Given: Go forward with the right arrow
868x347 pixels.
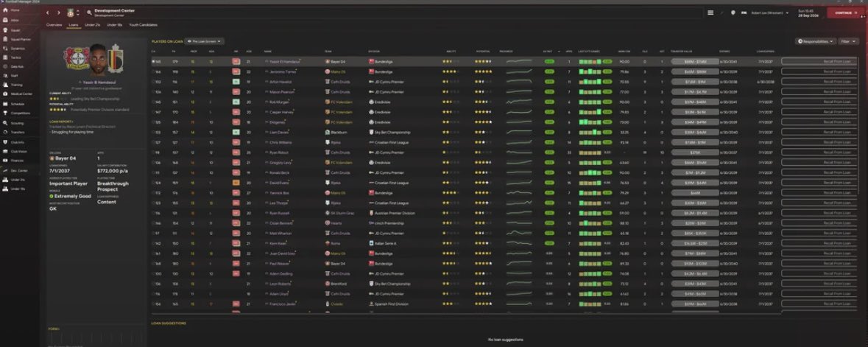Looking at the screenshot, I should tap(59, 13).
